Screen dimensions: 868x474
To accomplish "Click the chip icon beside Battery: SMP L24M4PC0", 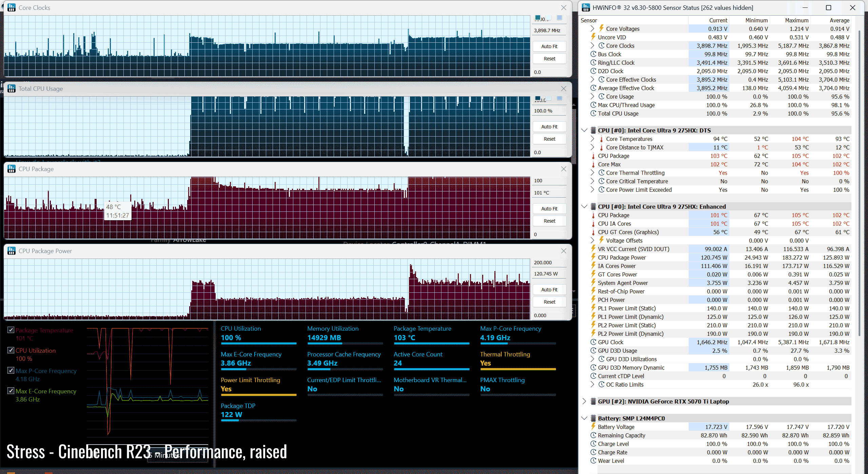I will pos(593,418).
